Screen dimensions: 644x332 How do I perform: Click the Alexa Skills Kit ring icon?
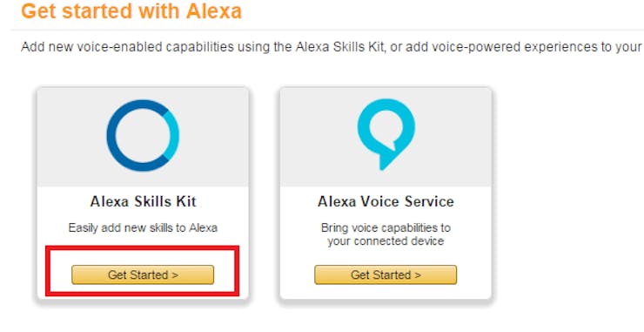pyautogui.click(x=143, y=135)
